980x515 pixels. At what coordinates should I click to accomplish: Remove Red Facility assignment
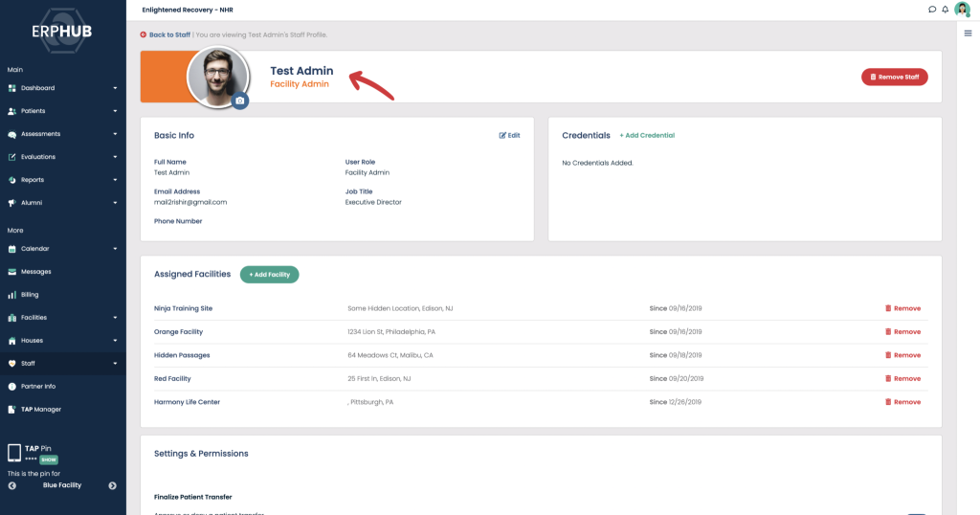pos(902,379)
